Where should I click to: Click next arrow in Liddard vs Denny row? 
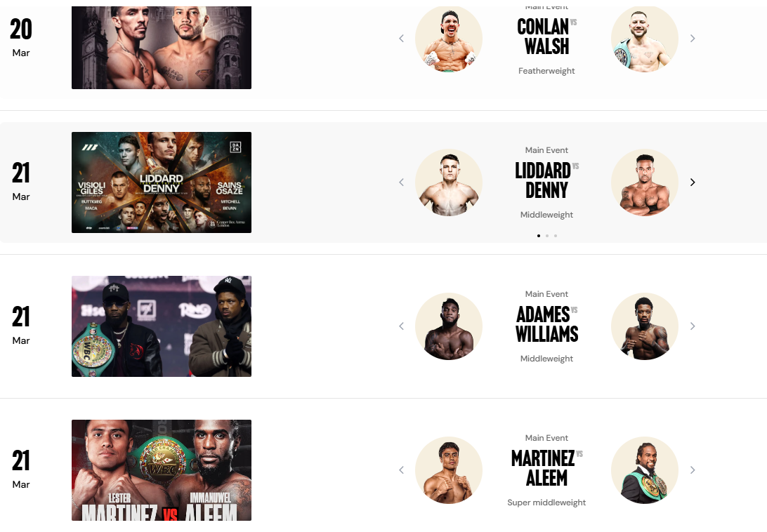(693, 182)
